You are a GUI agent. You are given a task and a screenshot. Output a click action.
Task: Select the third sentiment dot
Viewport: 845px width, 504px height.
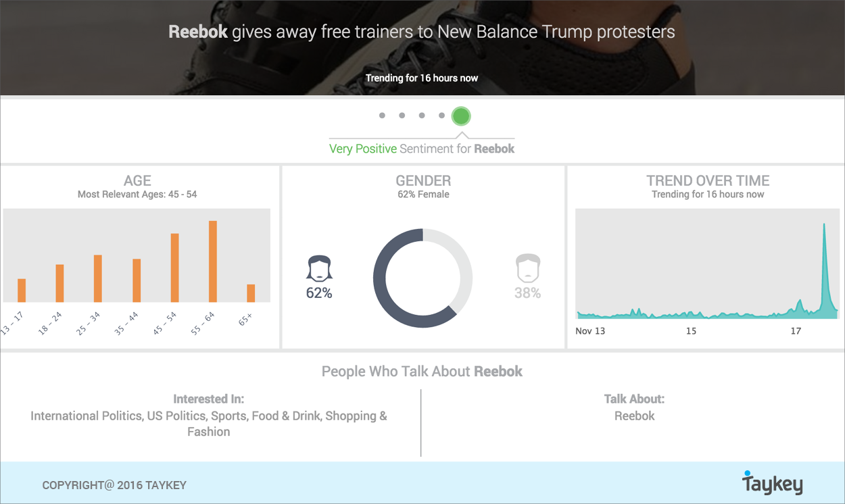pyautogui.click(x=422, y=116)
